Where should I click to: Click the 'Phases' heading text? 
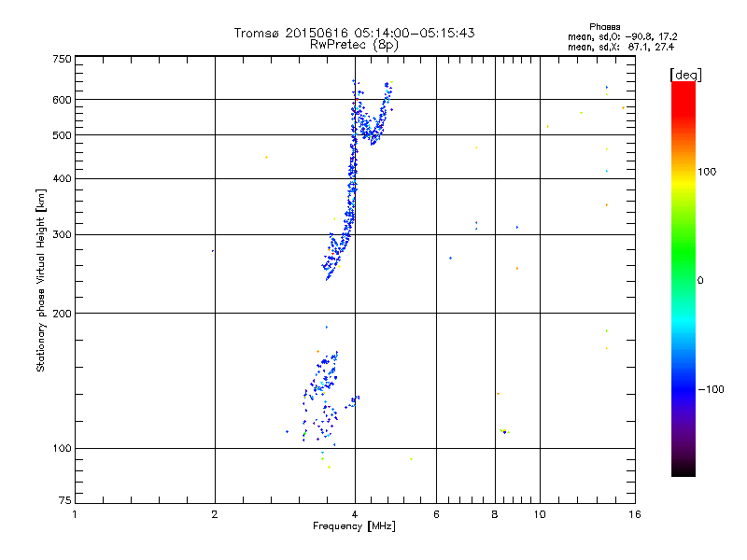click(x=604, y=27)
